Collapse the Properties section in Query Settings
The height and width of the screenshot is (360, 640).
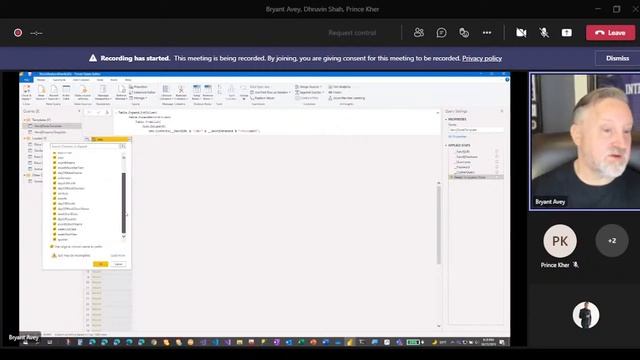click(x=446, y=119)
